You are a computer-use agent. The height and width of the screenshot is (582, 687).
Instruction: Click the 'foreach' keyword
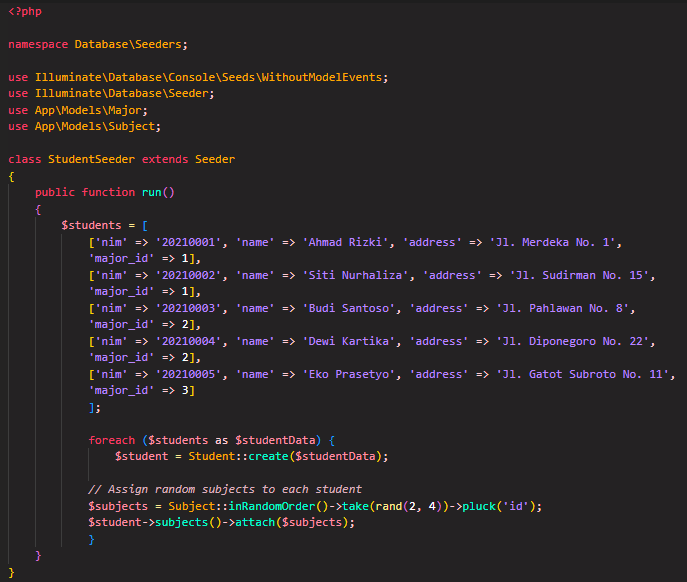112,440
